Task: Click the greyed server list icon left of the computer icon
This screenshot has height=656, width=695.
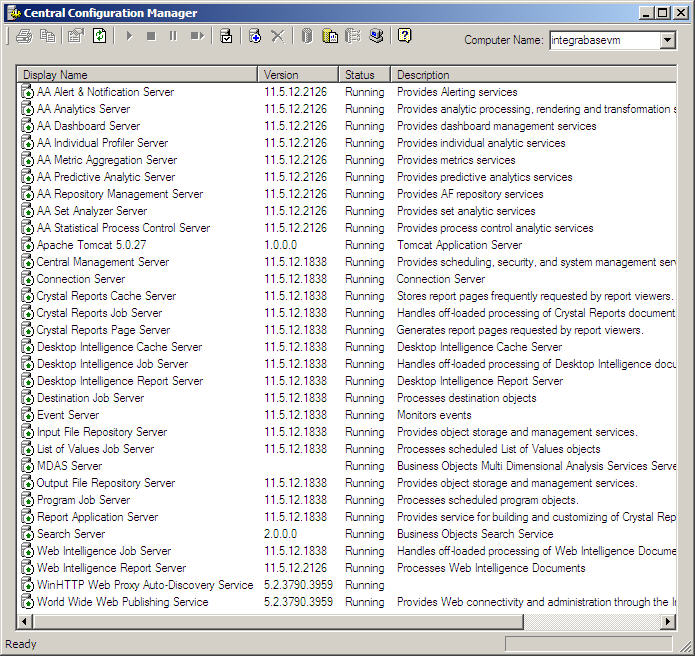Action: [353, 36]
